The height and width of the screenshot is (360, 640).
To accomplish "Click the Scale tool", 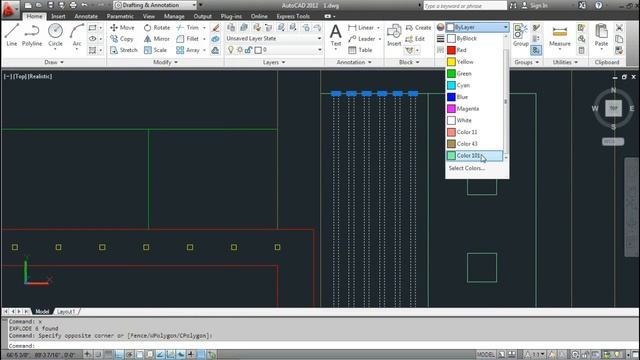I will (x=155, y=50).
